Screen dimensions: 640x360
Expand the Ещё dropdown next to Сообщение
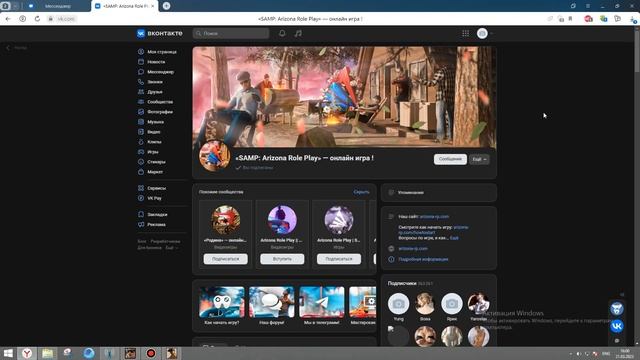(x=479, y=159)
